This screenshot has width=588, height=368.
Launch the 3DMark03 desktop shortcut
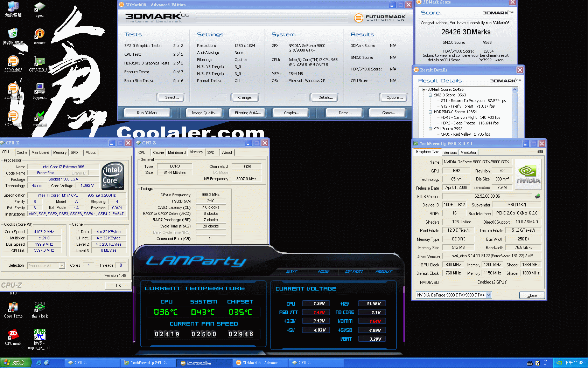point(13,64)
